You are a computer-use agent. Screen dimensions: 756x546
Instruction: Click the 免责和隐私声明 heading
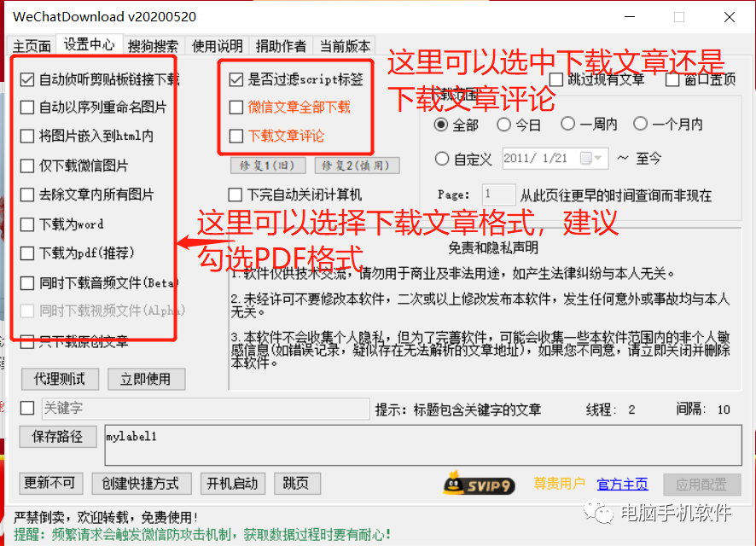pyautogui.click(x=493, y=247)
